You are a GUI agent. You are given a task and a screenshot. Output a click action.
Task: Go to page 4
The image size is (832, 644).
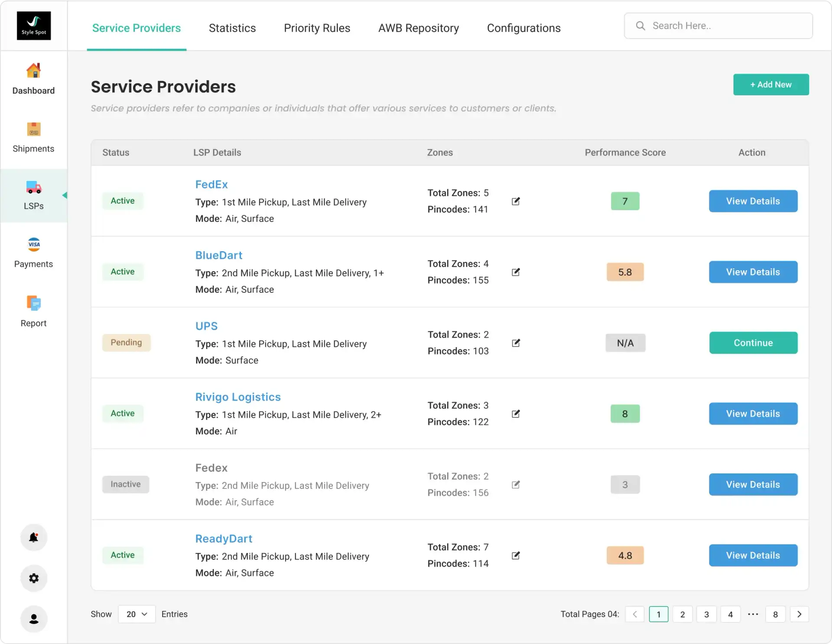730,614
